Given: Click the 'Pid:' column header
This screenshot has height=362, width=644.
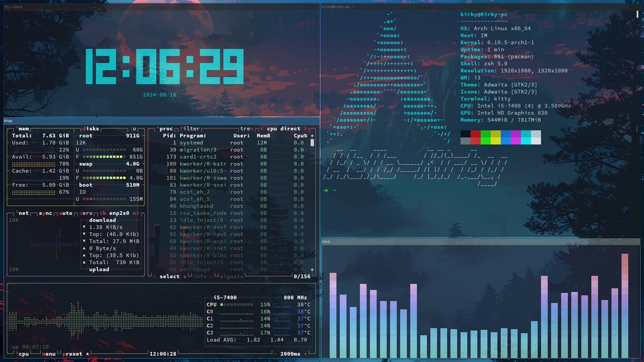Looking at the screenshot, I should click(169, 136).
